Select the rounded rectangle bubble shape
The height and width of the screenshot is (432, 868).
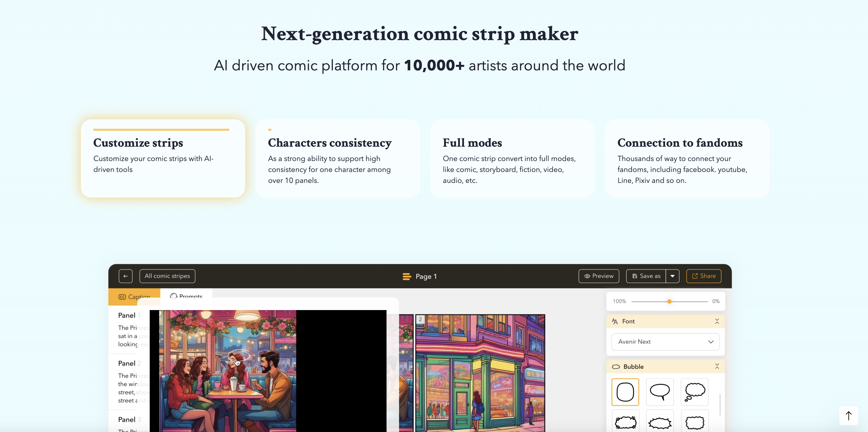(625, 392)
